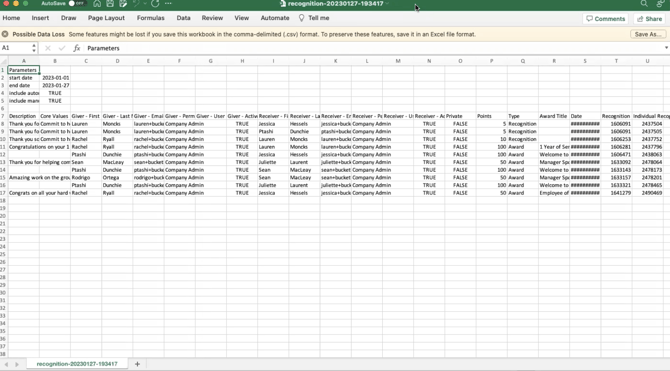Screen dimensions: 670x371
Task: Dismiss the Possible Data Loss banner
Action: [5, 34]
